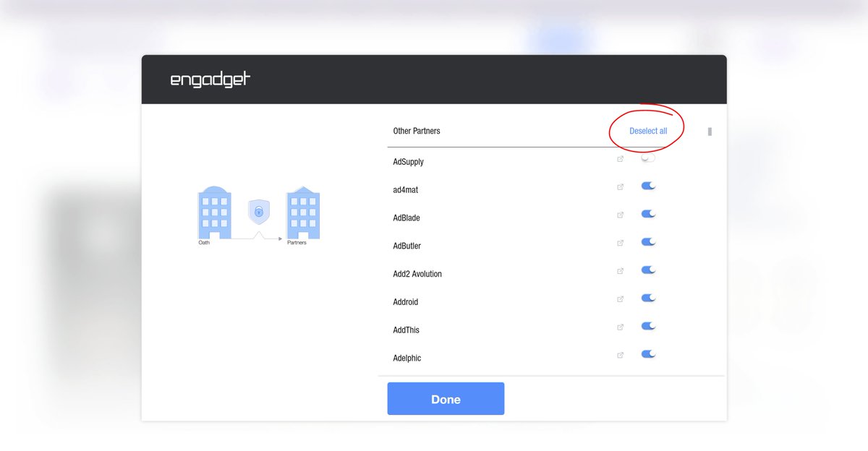
Task: Enable the AdSupply toggle switch
Action: click(648, 156)
